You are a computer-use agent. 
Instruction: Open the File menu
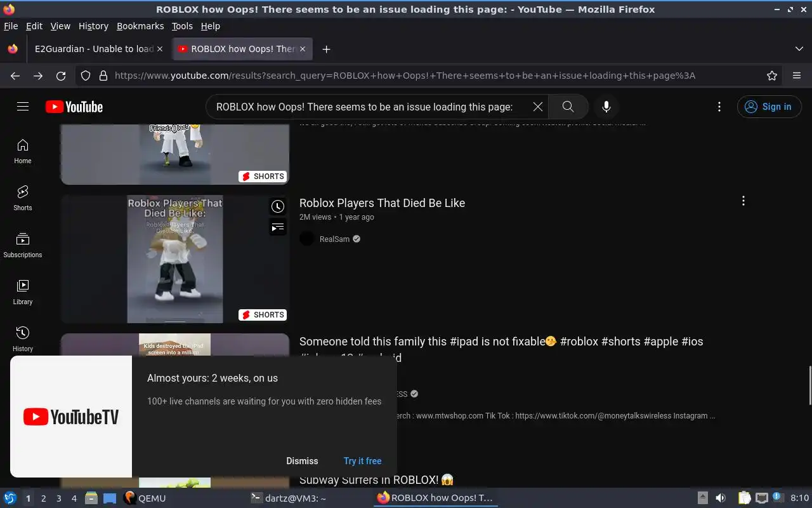coord(11,26)
